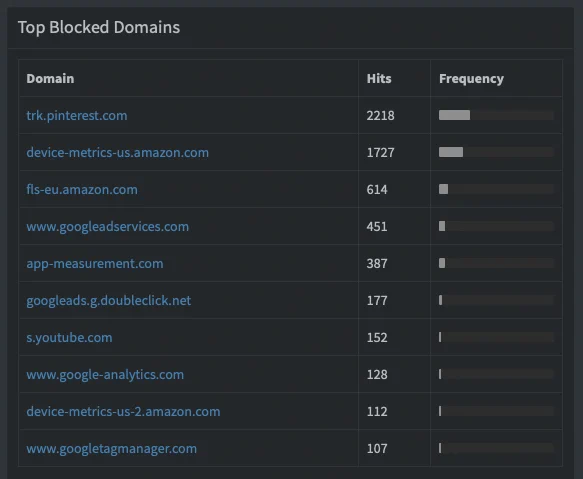Open the trk.pinterest.com domain link
The width and height of the screenshot is (583, 479).
(x=77, y=115)
